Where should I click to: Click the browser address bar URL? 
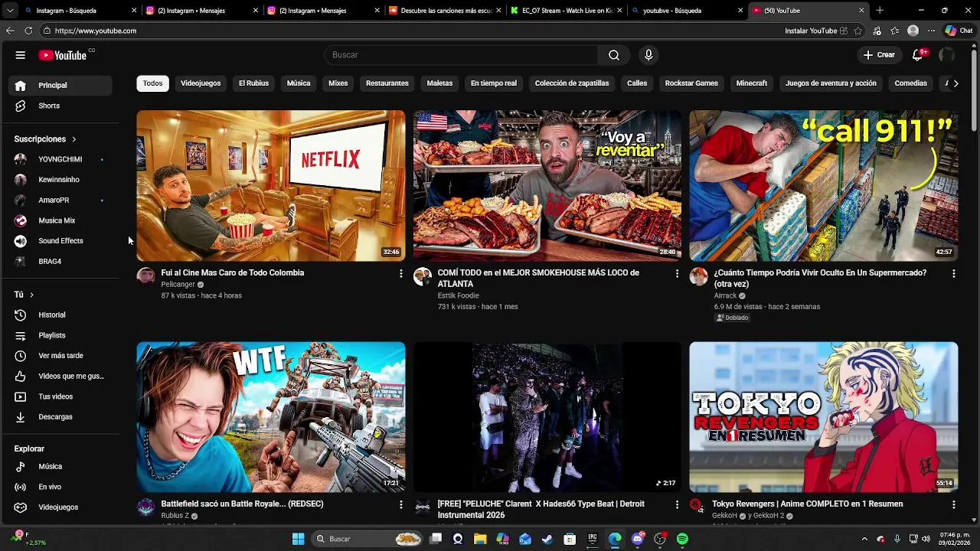pos(96,31)
